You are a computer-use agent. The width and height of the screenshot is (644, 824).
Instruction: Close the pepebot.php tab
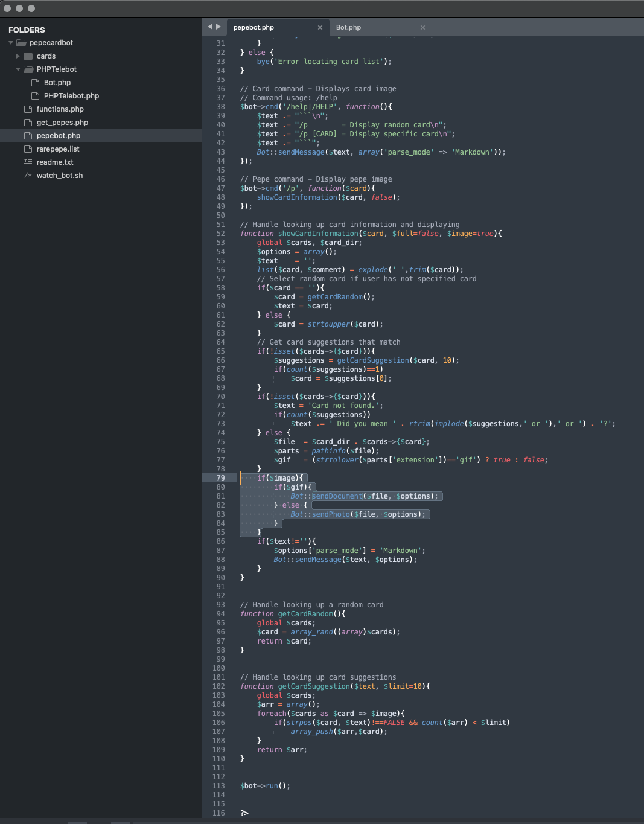(320, 27)
